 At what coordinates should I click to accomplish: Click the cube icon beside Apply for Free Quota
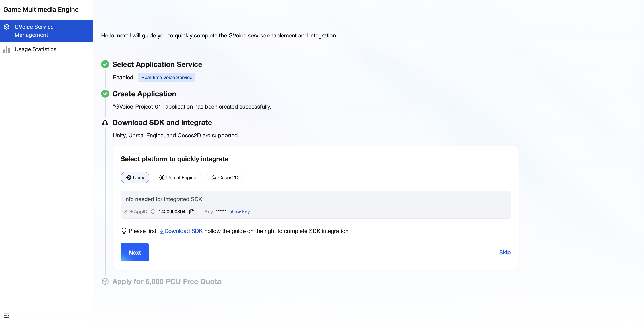click(105, 281)
